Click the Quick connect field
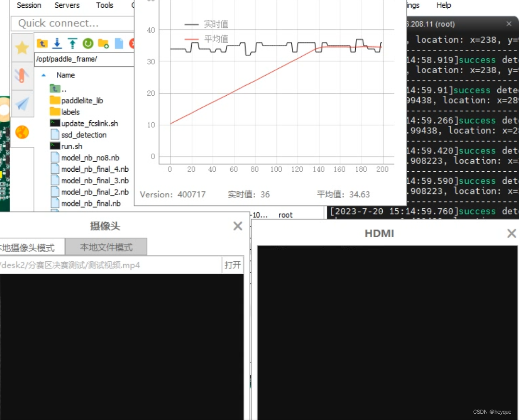This screenshot has height=420, width=519. click(73, 23)
